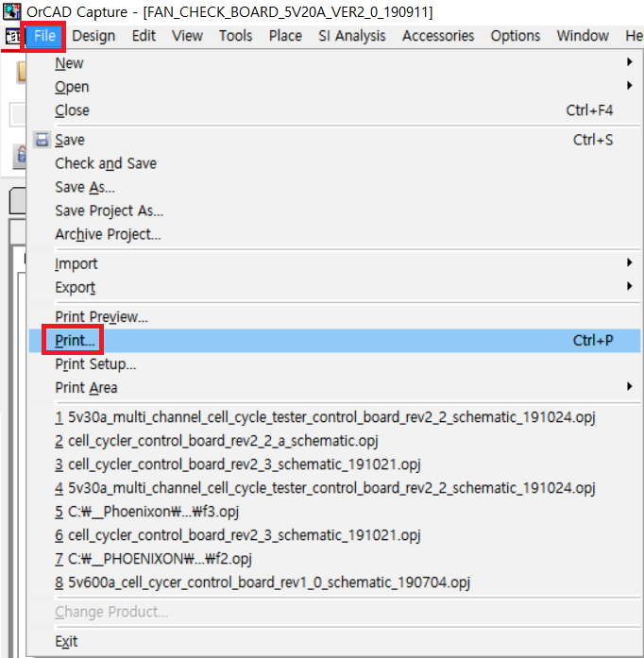Open recent file 8 5v600a_cell_cycer_control_board_rev1_0_schematic_190704.opj
644x658 pixels.
pos(334,582)
